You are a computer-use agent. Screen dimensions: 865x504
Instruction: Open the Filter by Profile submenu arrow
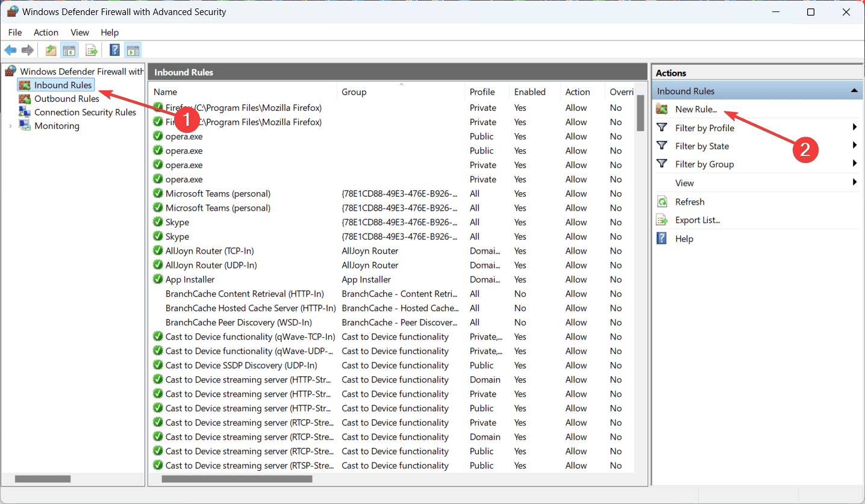pyautogui.click(x=855, y=128)
